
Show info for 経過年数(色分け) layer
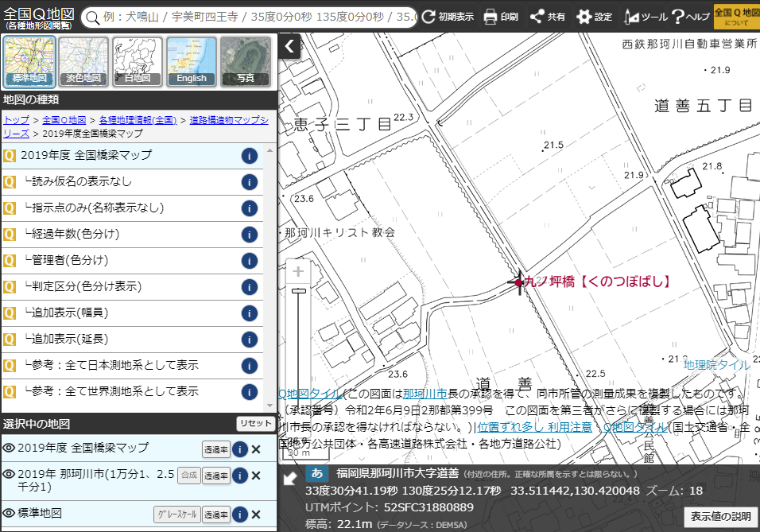pyautogui.click(x=249, y=235)
